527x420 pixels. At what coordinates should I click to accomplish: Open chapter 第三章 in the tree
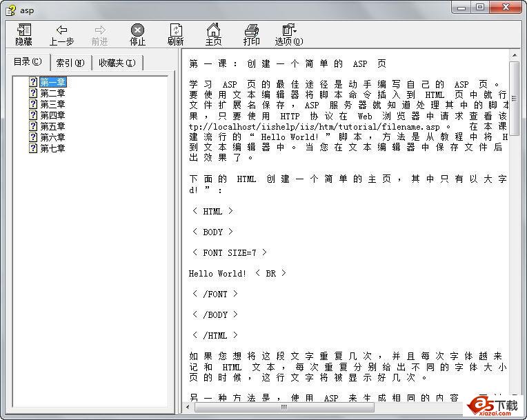tap(53, 104)
